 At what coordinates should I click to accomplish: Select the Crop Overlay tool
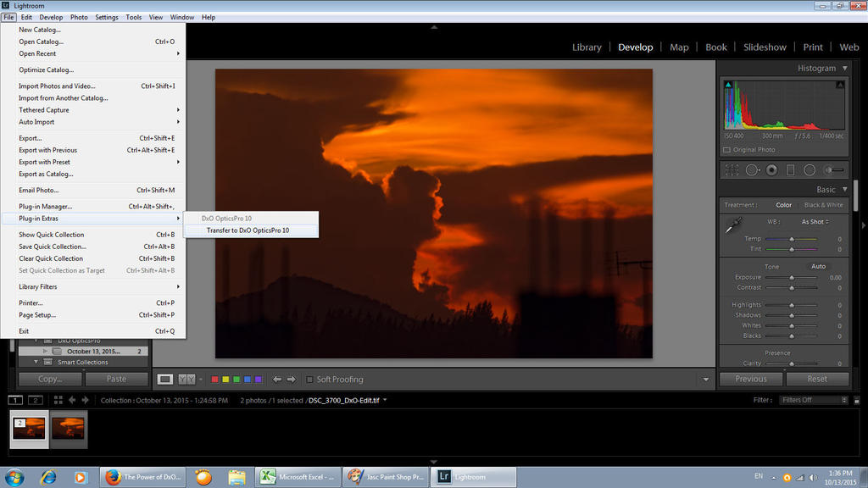[732, 170]
